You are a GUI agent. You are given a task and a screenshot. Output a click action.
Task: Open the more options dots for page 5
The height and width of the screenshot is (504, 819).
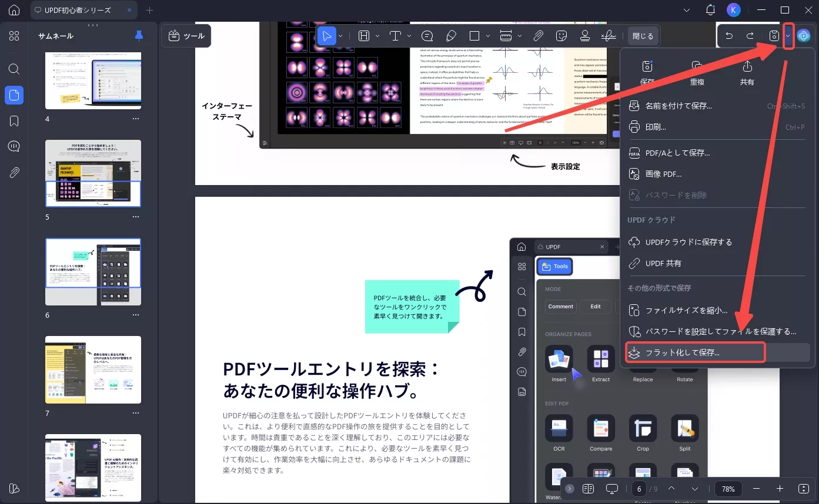[136, 217]
